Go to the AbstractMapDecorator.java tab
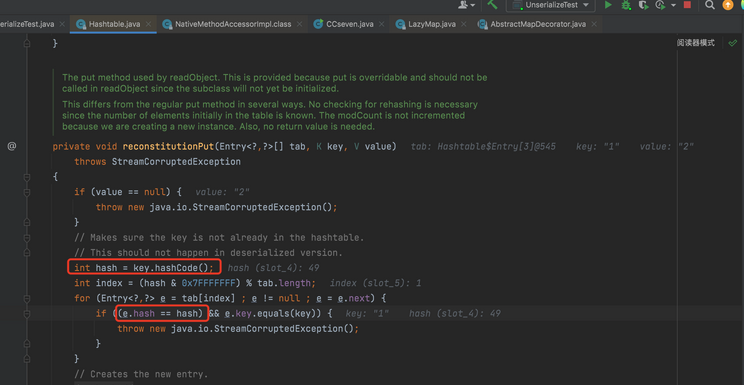The height and width of the screenshot is (385, 744). pos(538,24)
